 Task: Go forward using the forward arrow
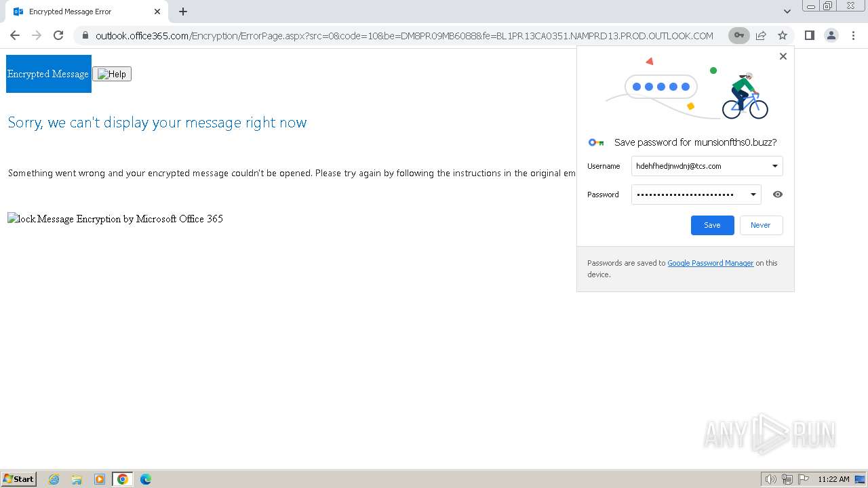point(37,35)
